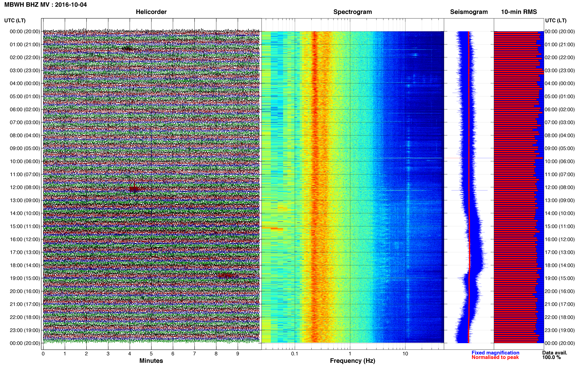Click 22:00 (18:00) beside the RMS panel
This screenshot has height=368, width=588.
560,317
